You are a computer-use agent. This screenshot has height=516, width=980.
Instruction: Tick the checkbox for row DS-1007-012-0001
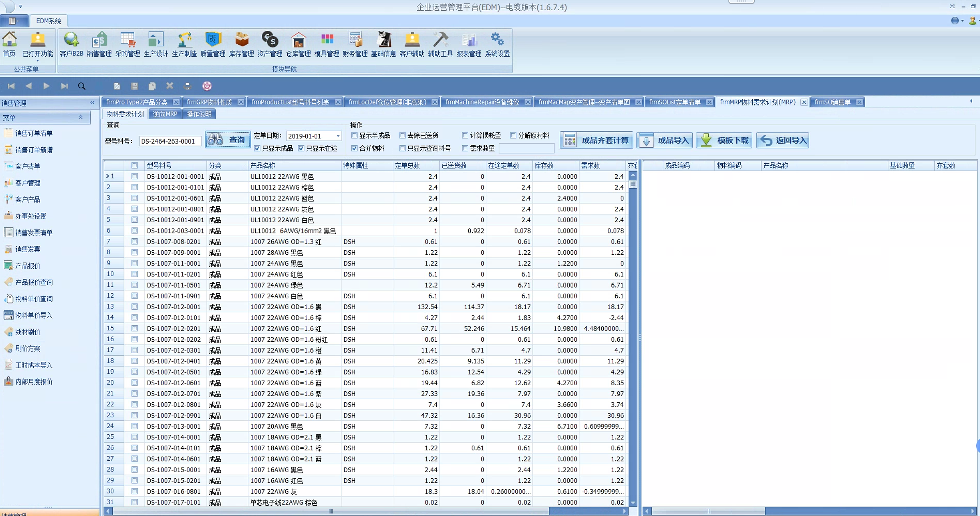(x=134, y=307)
